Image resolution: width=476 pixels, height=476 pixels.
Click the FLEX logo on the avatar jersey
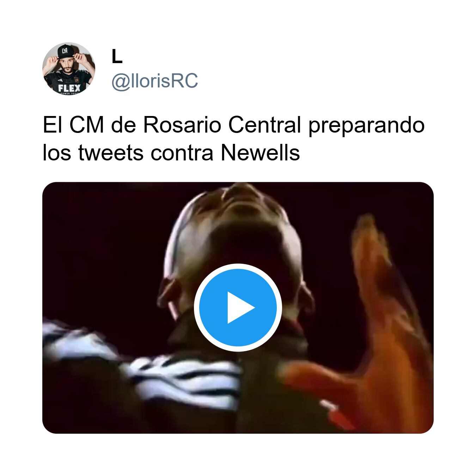click(69, 87)
